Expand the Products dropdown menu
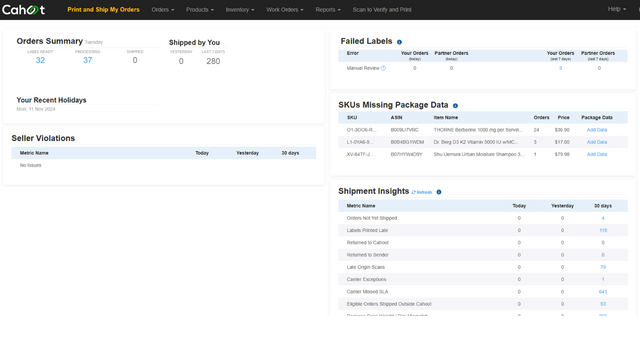This screenshot has width=640, height=360. point(200,9)
